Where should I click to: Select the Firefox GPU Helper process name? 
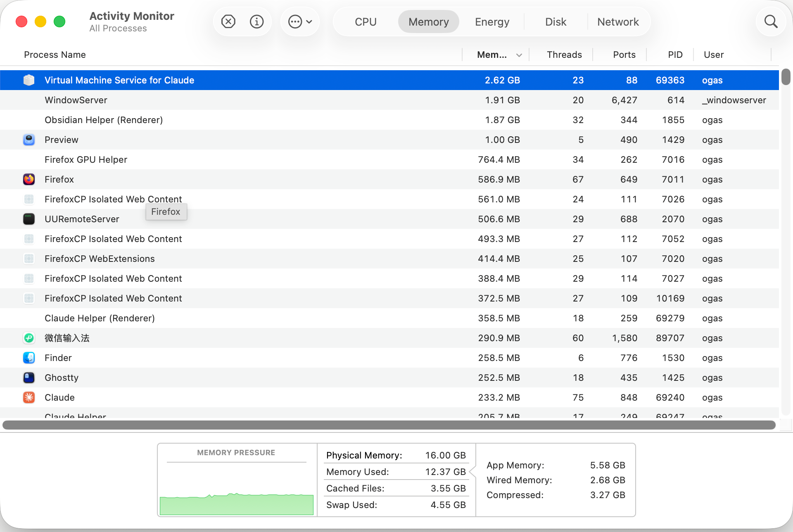click(86, 159)
